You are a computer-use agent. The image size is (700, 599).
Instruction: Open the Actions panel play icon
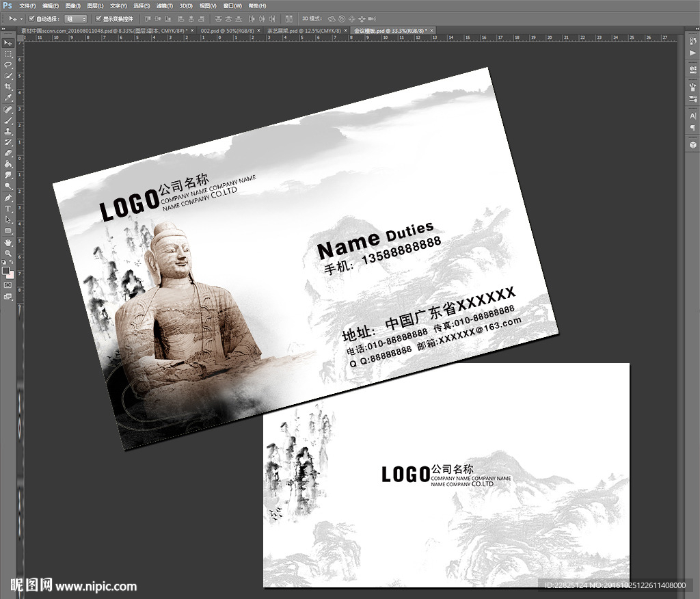(692, 53)
